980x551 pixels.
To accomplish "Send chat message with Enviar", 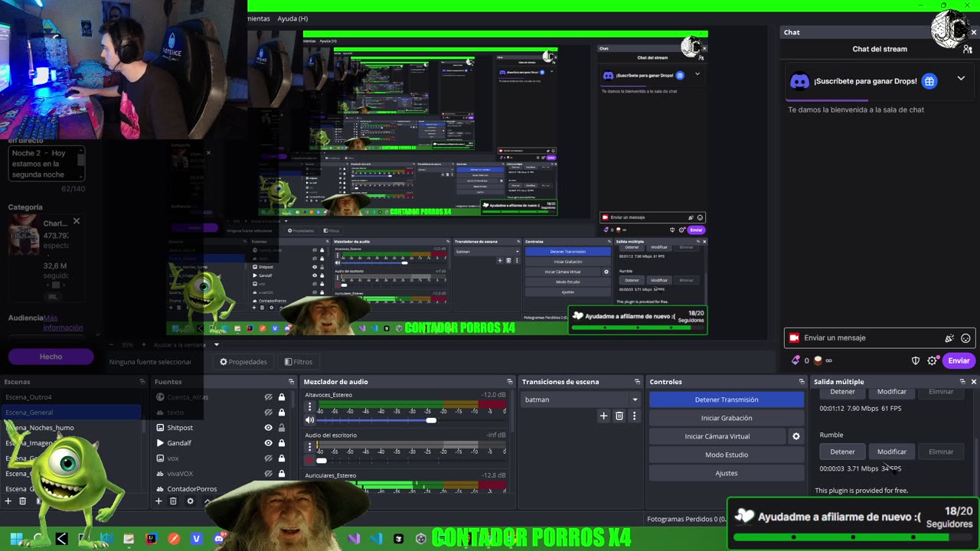I will pyautogui.click(x=959, y=360).
